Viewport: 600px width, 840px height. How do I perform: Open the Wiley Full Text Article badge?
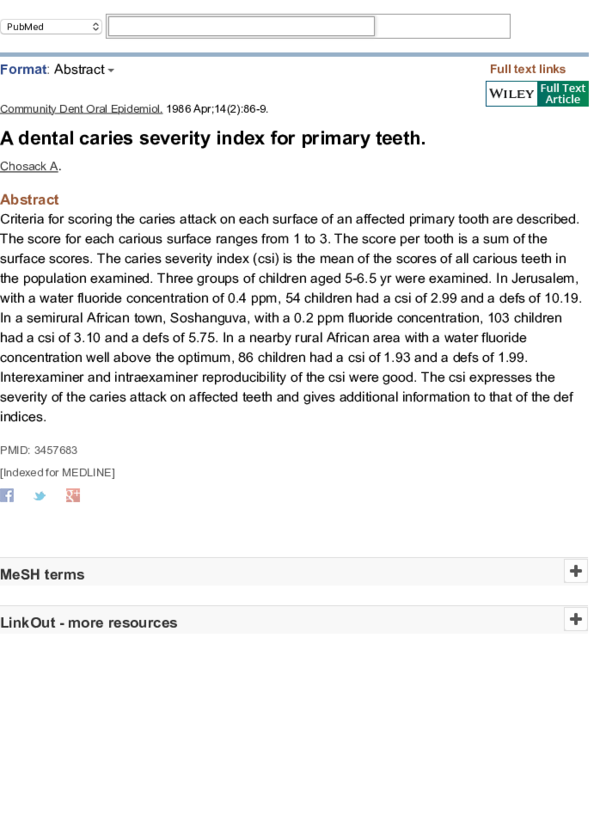click(561, 93)
